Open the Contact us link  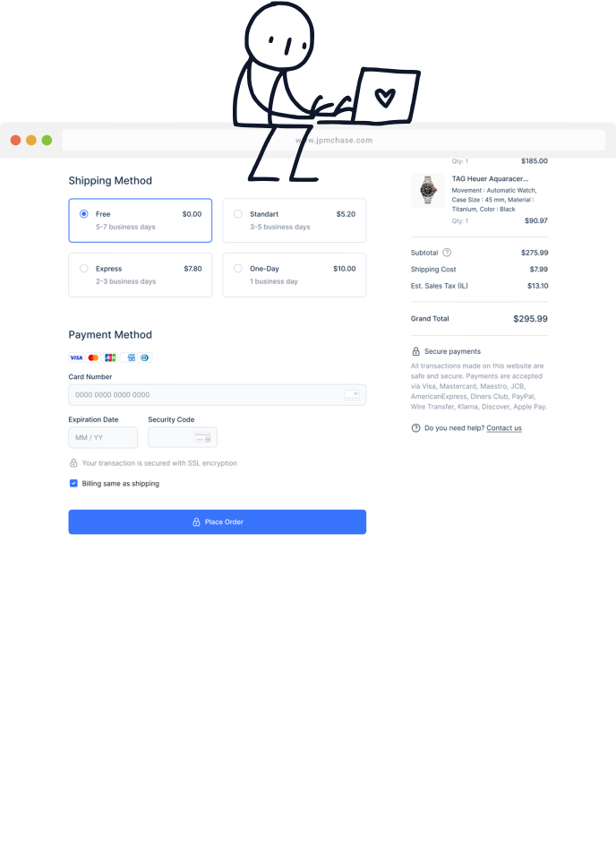pos(504,428)
